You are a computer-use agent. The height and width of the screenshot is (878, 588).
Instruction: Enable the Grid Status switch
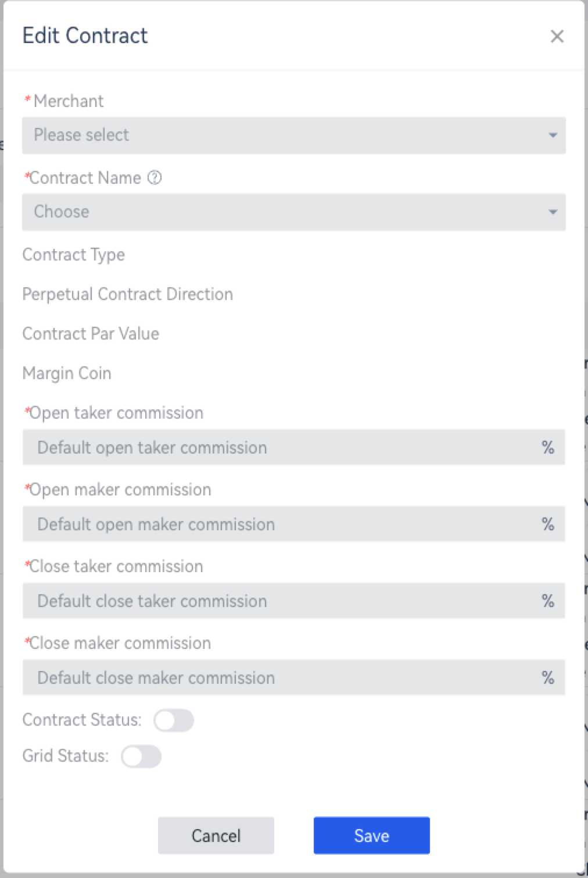[141, 756]
